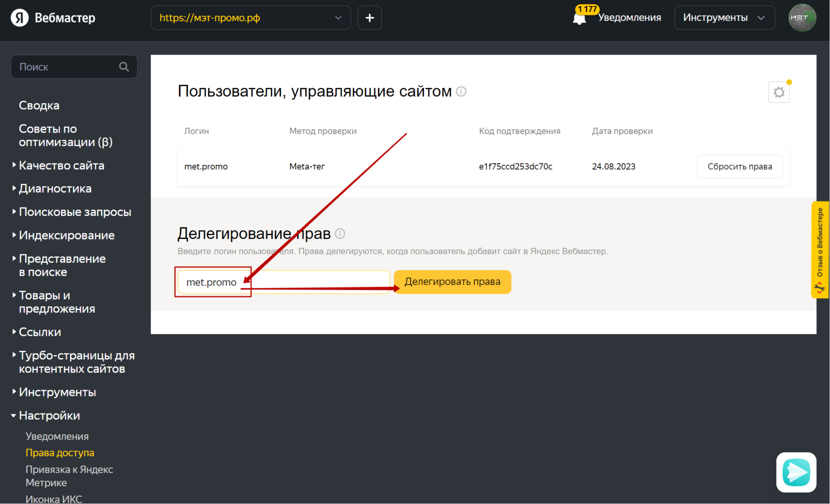Click Делегировать права button
This screenshot has width=830, height=504.
[452, 282]
